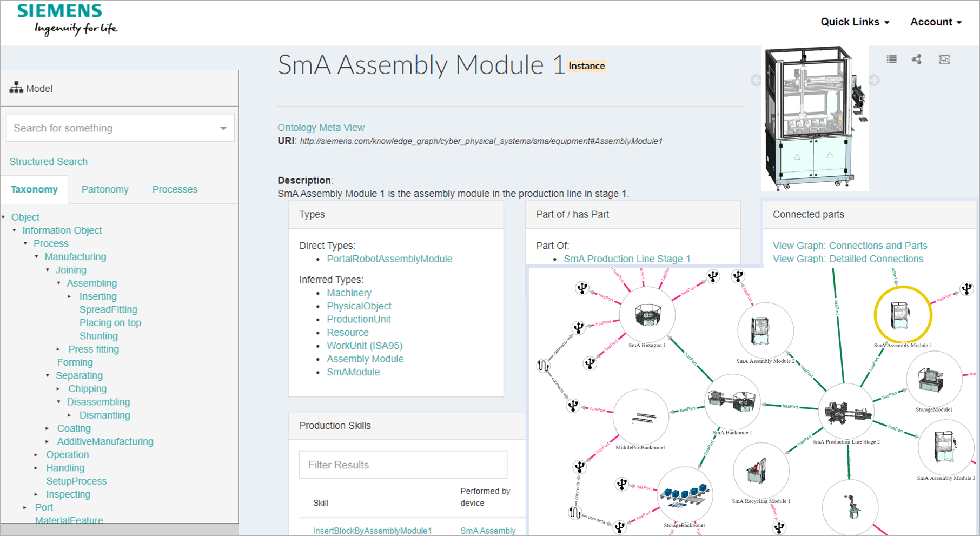Select Shunting in the taxonomy tree

point(98,336)
